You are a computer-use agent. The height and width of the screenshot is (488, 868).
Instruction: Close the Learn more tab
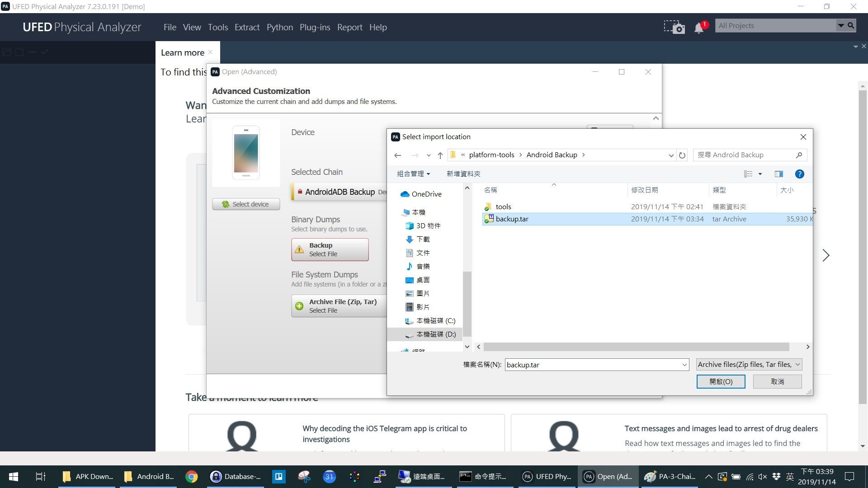click(x=210, y=52)
